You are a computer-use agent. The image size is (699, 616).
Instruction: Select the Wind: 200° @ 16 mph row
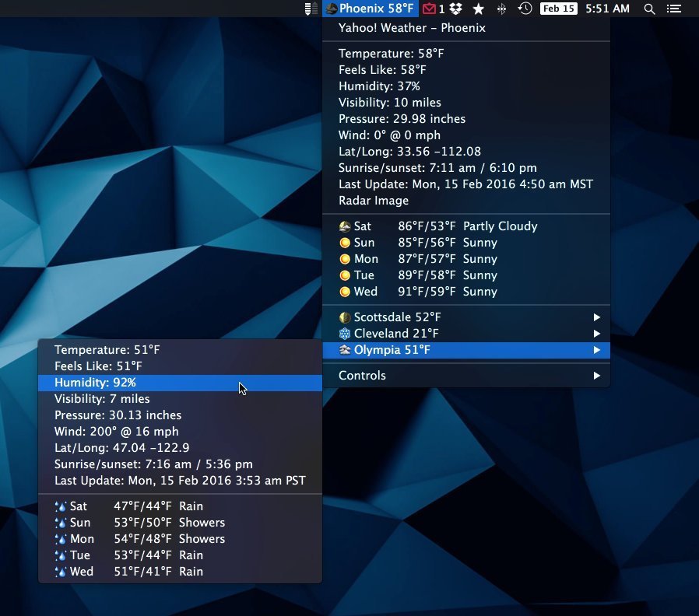point(180,432)
